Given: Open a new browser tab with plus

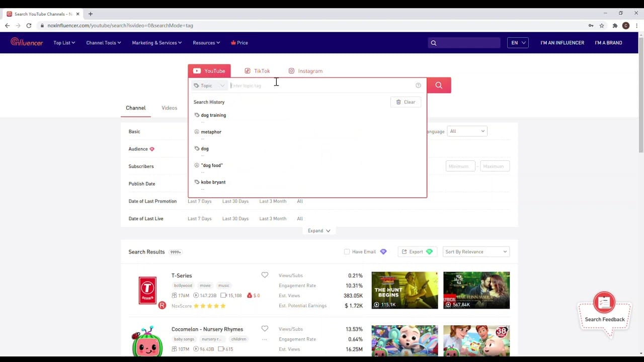Looking at the screenshot, I should point(91,14).
